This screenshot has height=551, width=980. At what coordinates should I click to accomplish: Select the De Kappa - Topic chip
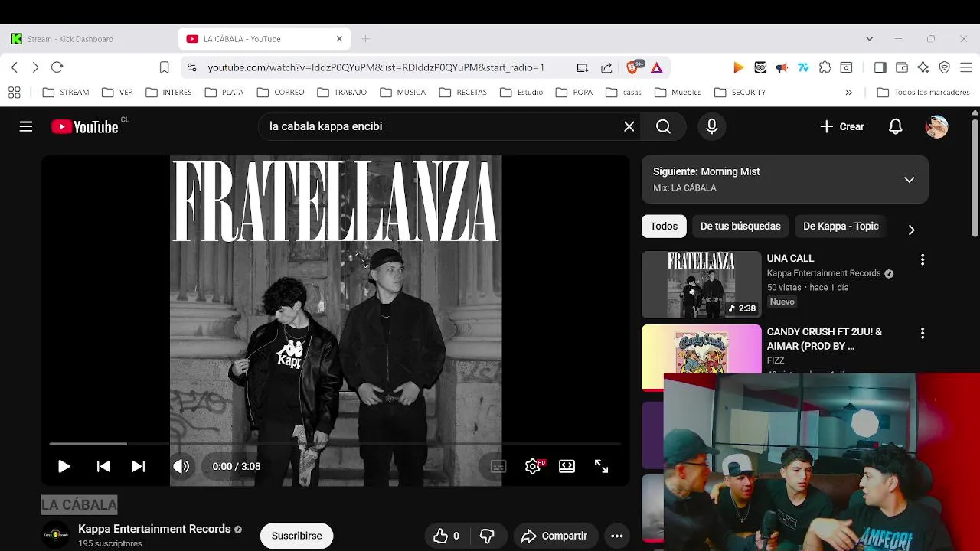[841, 226]
